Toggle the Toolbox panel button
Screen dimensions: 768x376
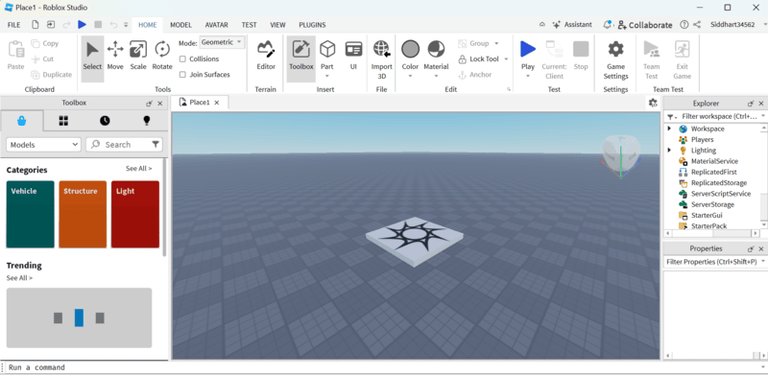tap(301, 58)
